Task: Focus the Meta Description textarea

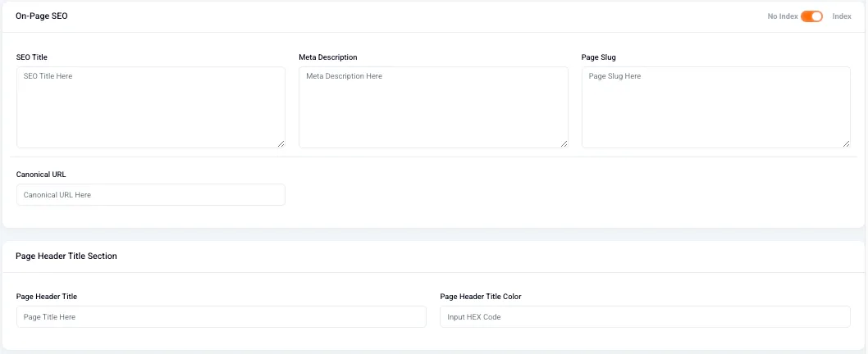Action: (x=433, y=107)
